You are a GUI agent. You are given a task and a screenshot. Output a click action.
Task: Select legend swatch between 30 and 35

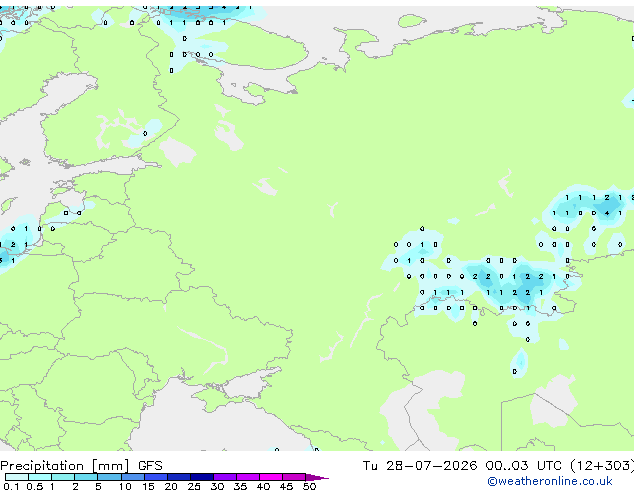[225, 477]
